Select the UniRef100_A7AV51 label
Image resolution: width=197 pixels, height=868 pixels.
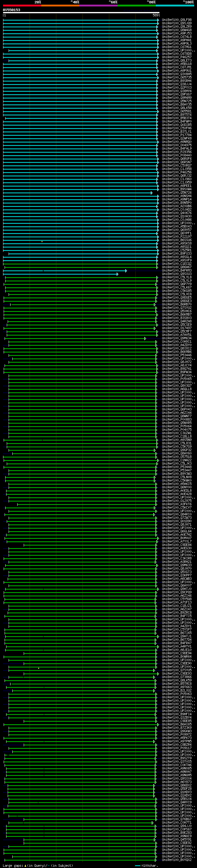176,335
